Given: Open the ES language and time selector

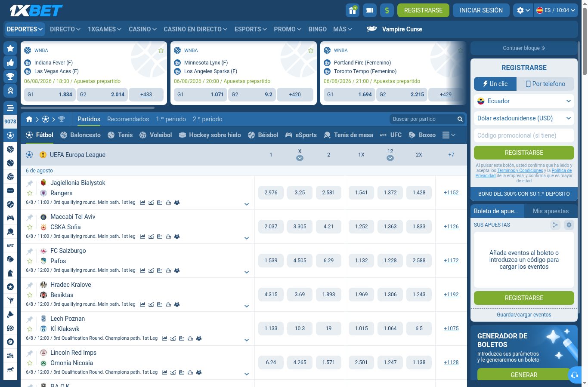Looking at the screenshot, I should point(556,10).
